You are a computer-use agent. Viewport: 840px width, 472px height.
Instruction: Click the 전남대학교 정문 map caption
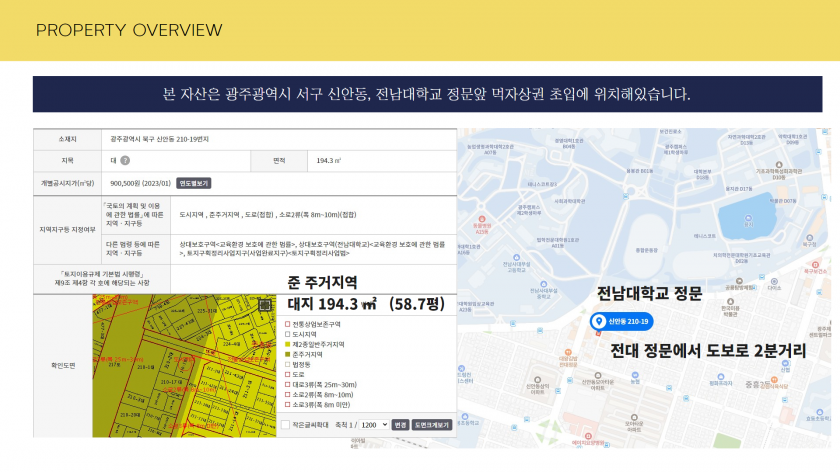649,294
